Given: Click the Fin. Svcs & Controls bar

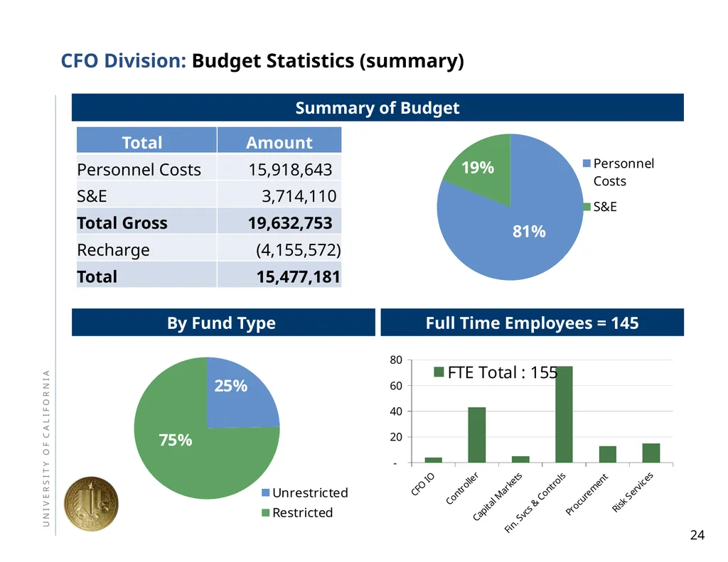Looking at the screenshot, I should (564, 414).
